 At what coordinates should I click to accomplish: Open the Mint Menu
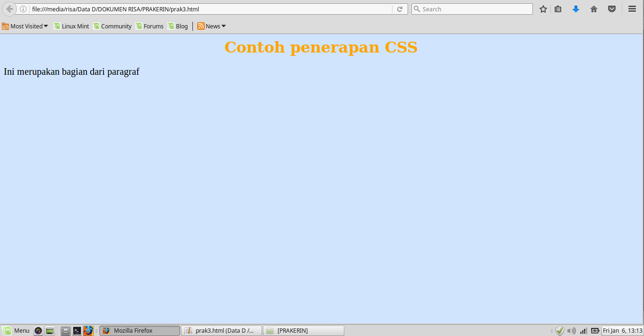pos(17,330)
